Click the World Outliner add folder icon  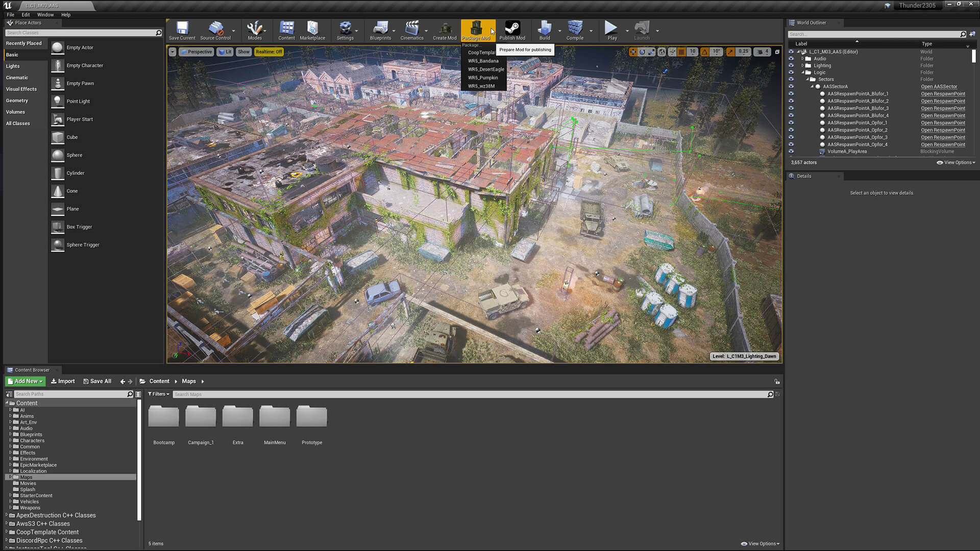(972, 34)
